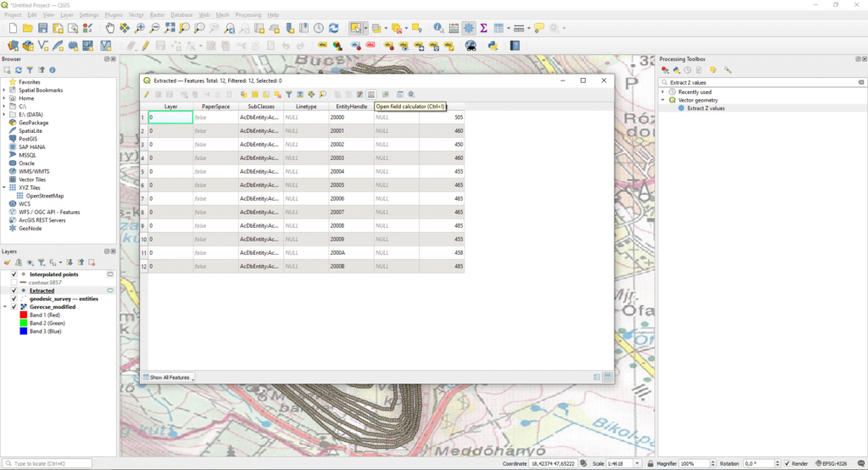
Task: Click Conditional Formatting icon in attribute table
Action: tap(386, 95)
